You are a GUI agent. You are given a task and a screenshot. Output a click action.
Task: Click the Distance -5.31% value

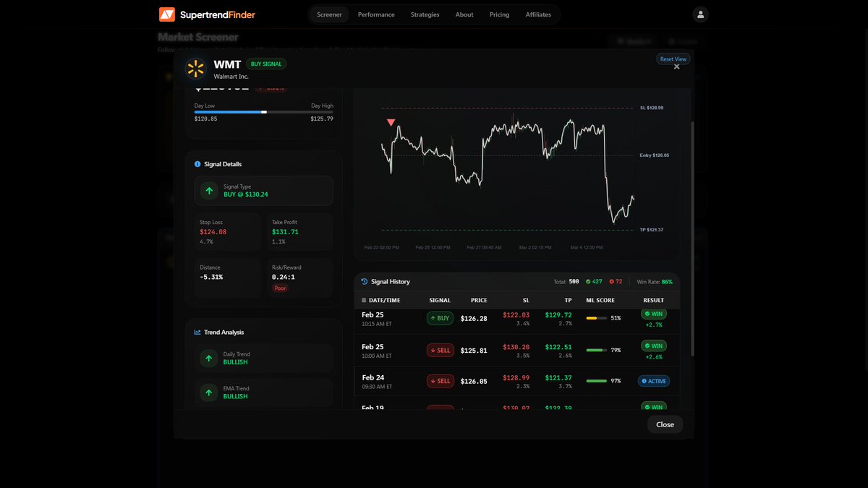pyautogui.click(x=211, y=277)
